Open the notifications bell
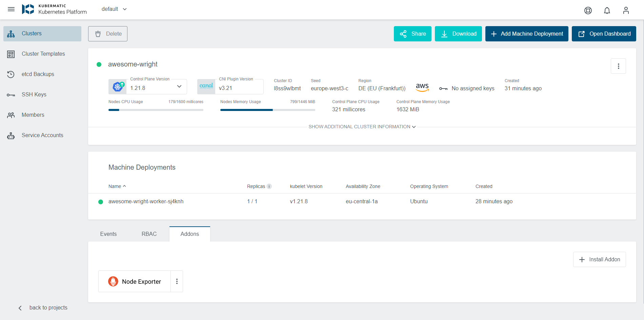 tap(607, 11)
